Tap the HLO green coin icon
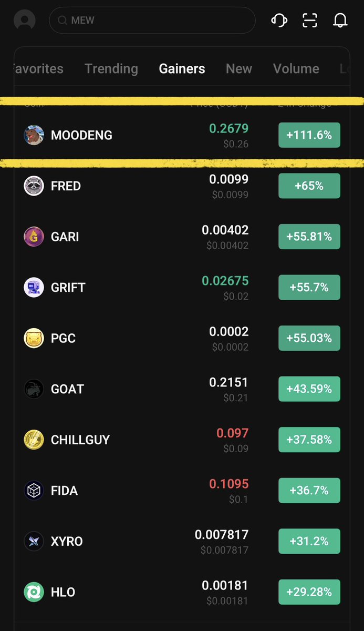Viewport: 364px width, 631px height. pyautogui.click(x=34, y=592)
